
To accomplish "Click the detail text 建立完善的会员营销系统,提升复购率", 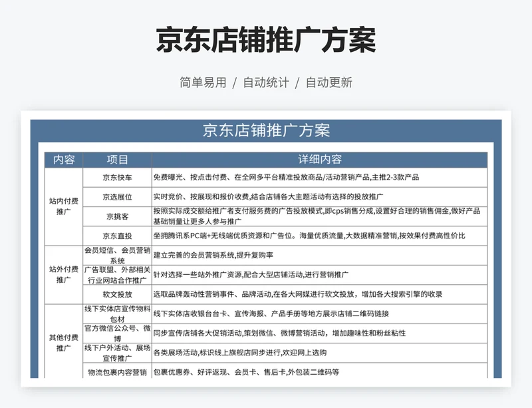I will point(213,255).
